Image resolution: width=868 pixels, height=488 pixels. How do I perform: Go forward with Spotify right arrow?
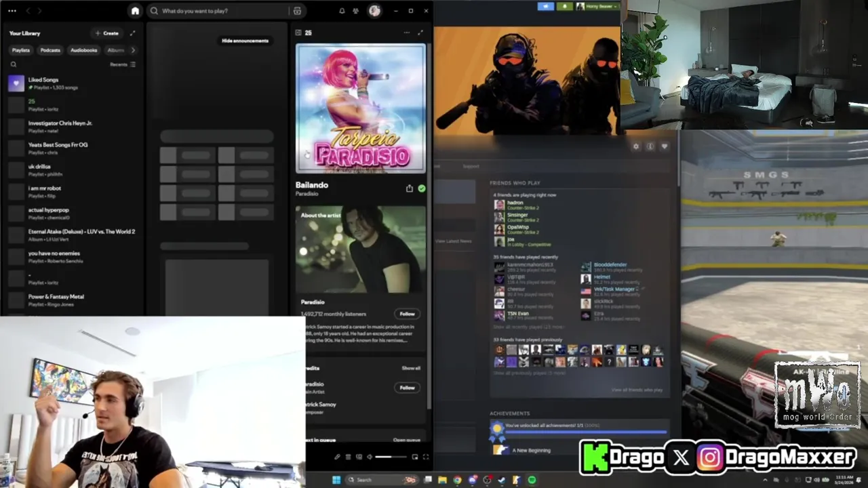click(x=39, y=11)
